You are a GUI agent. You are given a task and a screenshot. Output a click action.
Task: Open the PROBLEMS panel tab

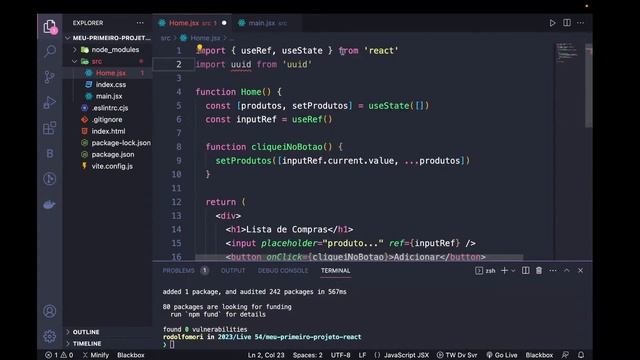[179, 271]
